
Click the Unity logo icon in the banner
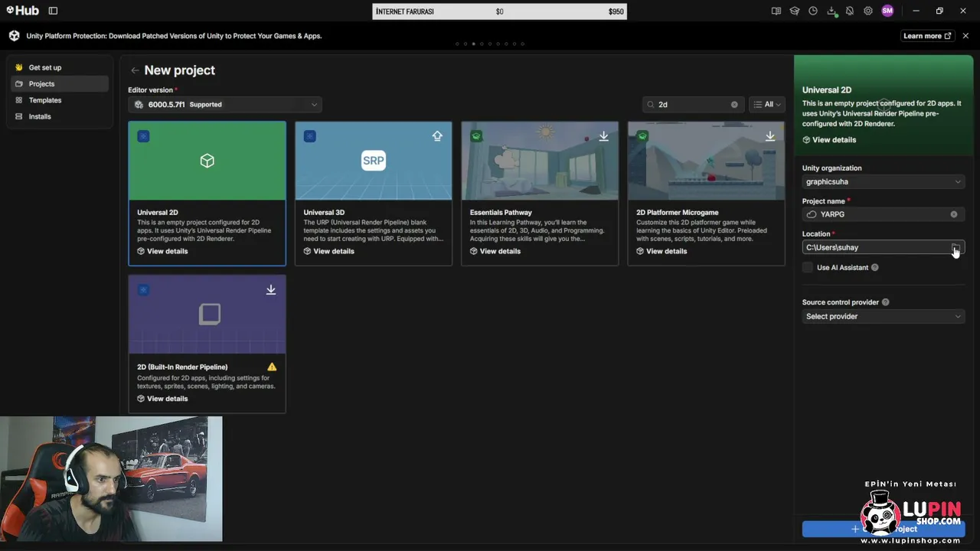click(15, 36)
